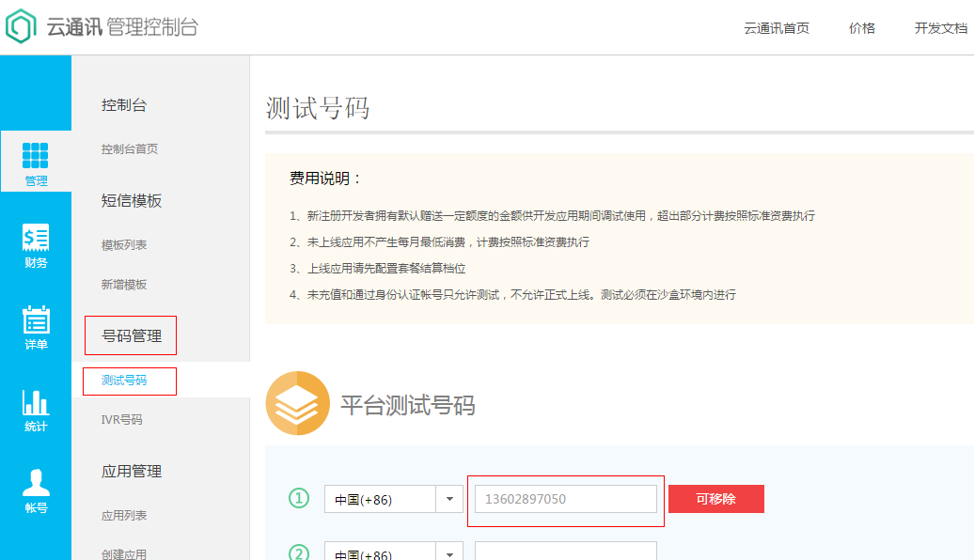Image resolution: width=974 pixels, height=560 pixels.
Task: Click fee note line starting 1、新注册开发者
Action: [x=552, y=215]
